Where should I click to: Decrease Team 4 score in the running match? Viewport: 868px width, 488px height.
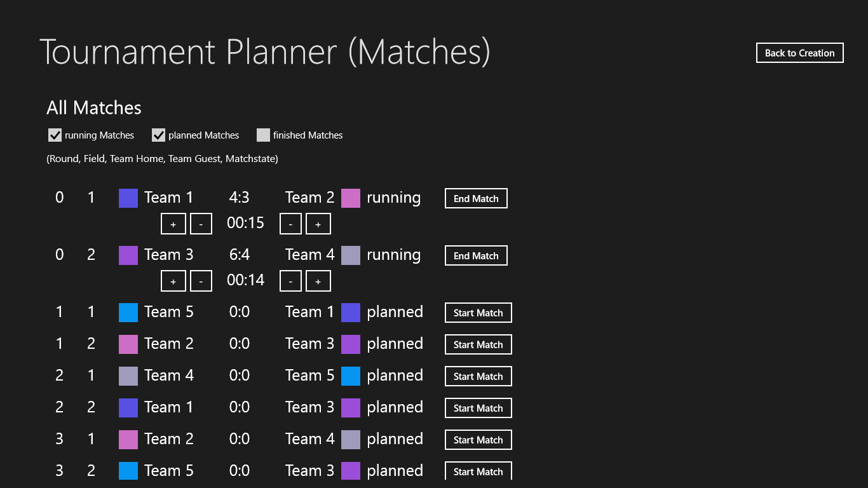(290, 281)
